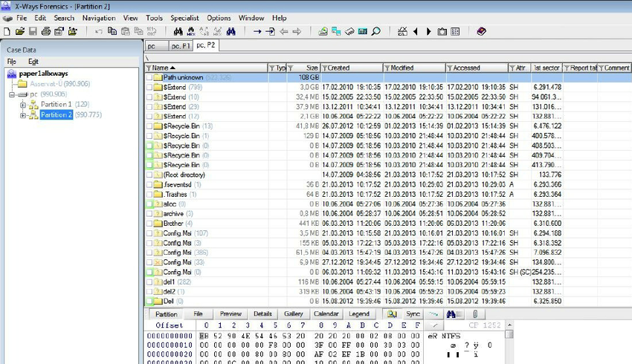Screen dimensions: 632x364
Task: Open the Options menu
Action: (x=219, y=18)
